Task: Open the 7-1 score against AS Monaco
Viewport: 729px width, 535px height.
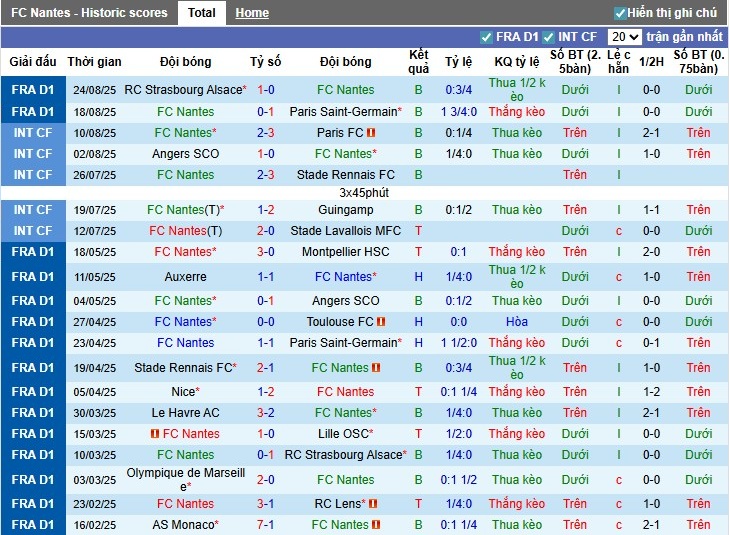Action: [266, 525]
